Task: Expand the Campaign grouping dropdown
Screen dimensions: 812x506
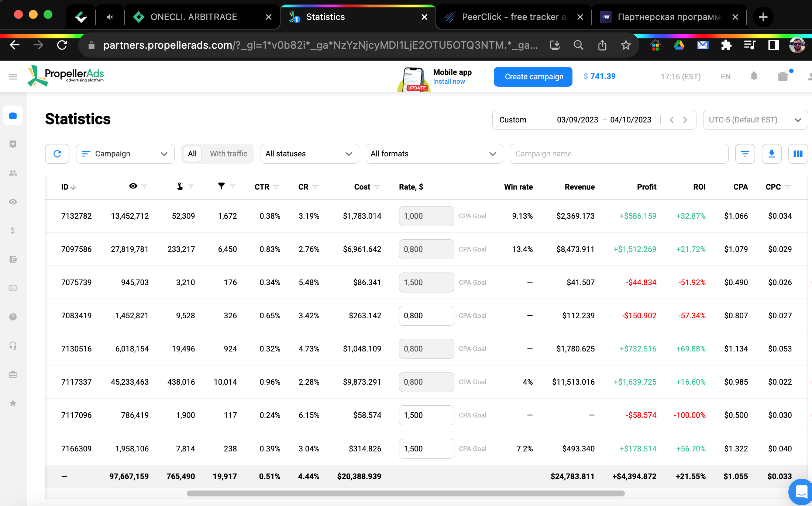Action: pos(125,154)
